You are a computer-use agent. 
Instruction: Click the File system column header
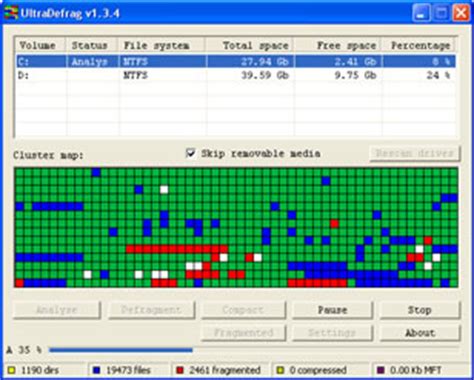click(162, 45)
